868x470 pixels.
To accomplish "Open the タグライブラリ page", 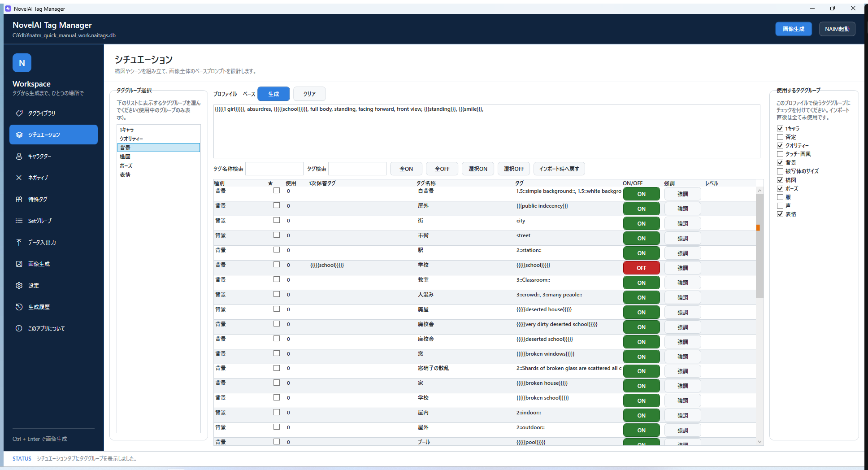I will click(x=53, y=113).
